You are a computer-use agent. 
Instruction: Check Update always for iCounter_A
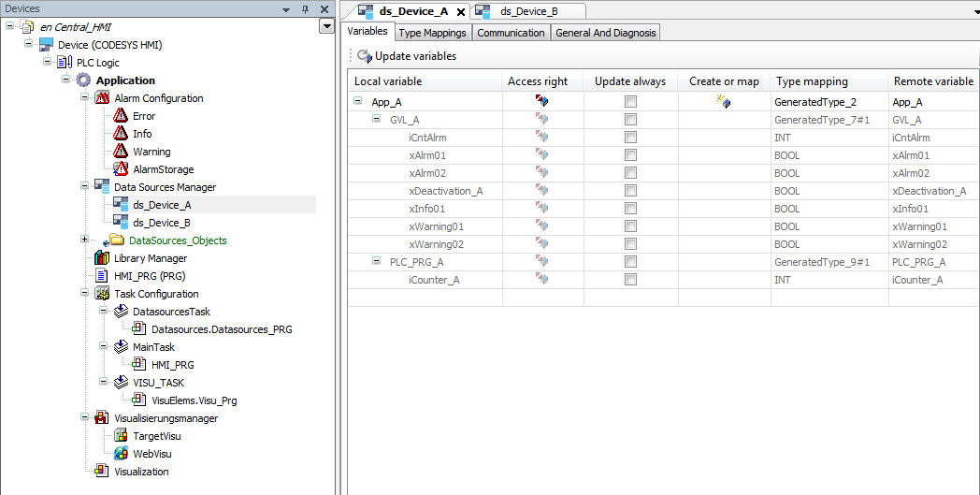(x=630, y=280)
